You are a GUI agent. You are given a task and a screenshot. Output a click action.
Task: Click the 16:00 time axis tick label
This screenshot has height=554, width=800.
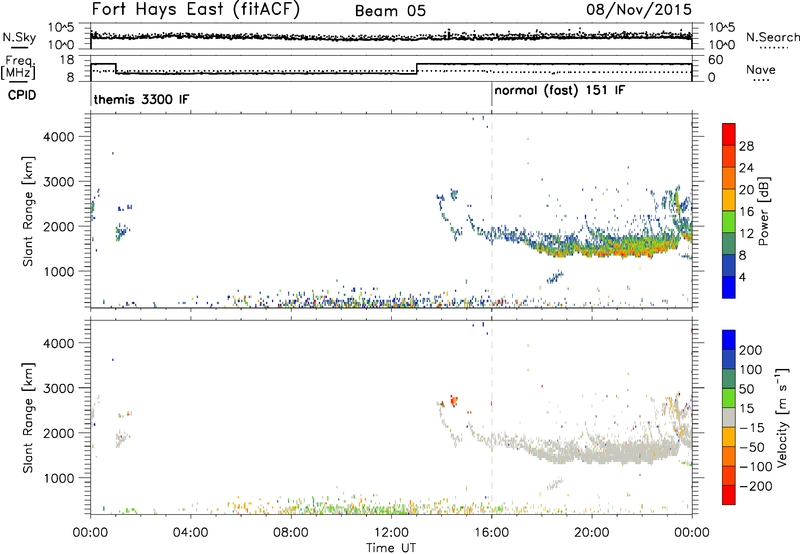[x=491, y=533]
